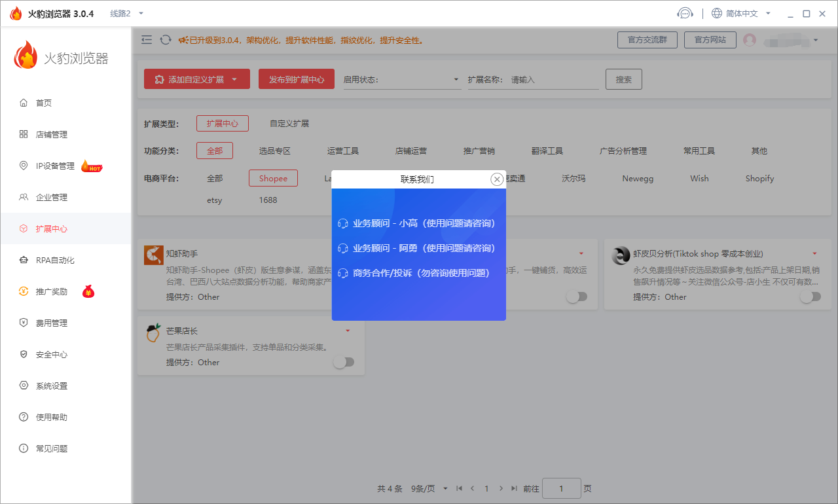Close the 联系我们 contact dialog
This screenshot has height=504, width=838.
tap(497, 179)
